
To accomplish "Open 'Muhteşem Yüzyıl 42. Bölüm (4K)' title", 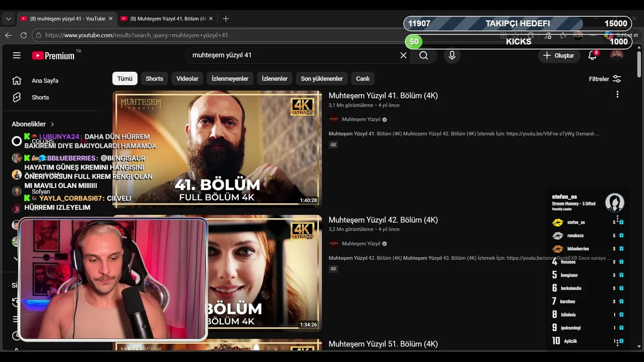I will click(x=383, y=220).
